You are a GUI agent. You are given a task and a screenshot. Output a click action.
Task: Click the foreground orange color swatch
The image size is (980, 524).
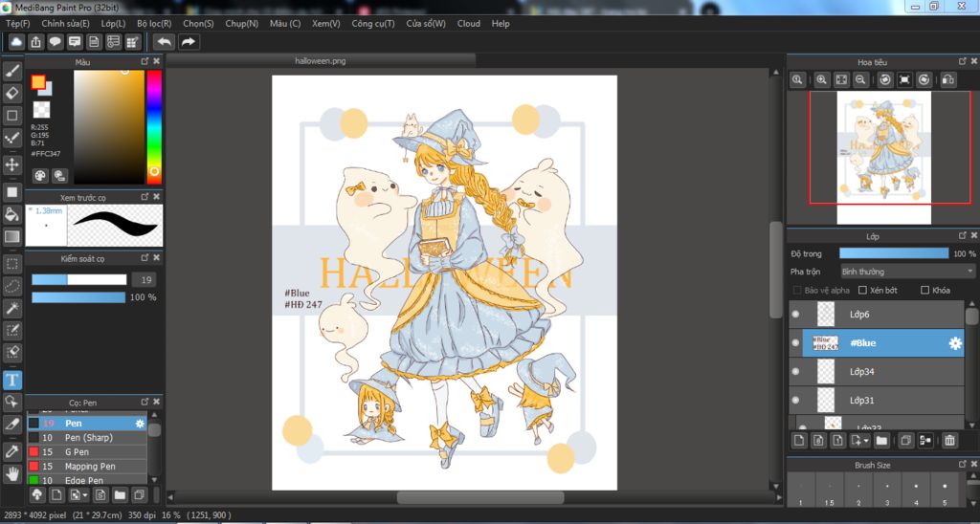point(38,82)
